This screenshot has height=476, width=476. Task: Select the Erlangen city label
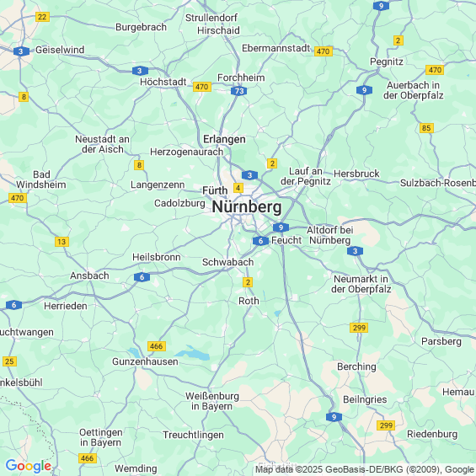tap(224, 139)
